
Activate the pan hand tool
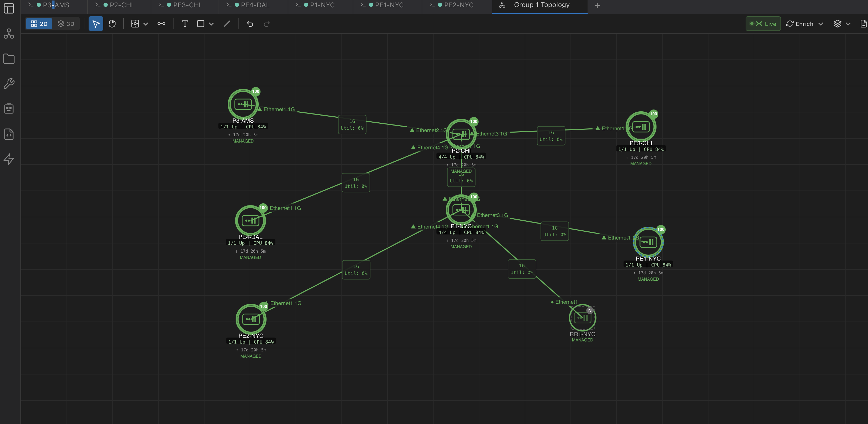coord(112,24)
